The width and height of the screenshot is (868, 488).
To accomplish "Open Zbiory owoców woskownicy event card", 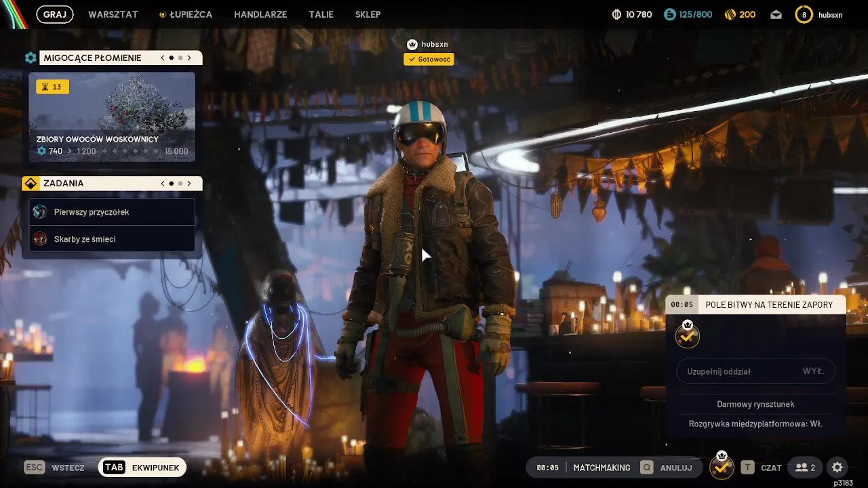I will (112, 117).
